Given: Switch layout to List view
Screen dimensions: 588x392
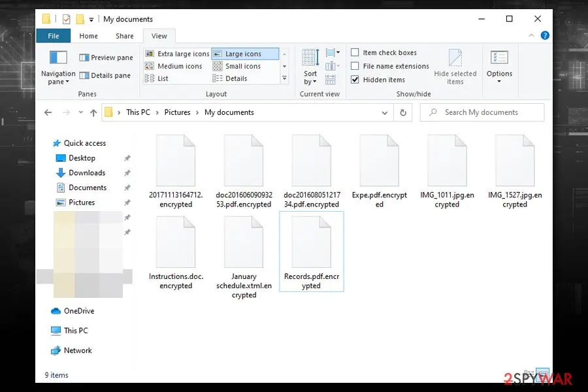Looking at the screenshot, I should [156, 78].
